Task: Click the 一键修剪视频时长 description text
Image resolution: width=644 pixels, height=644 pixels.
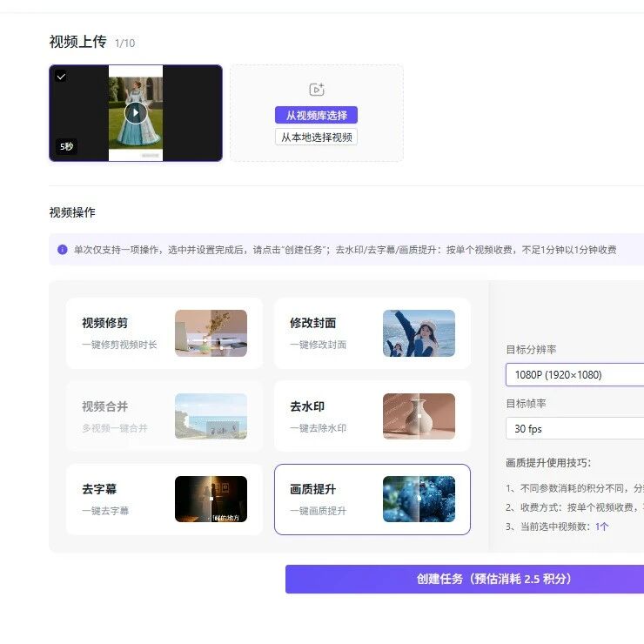Action: point(119,345)
